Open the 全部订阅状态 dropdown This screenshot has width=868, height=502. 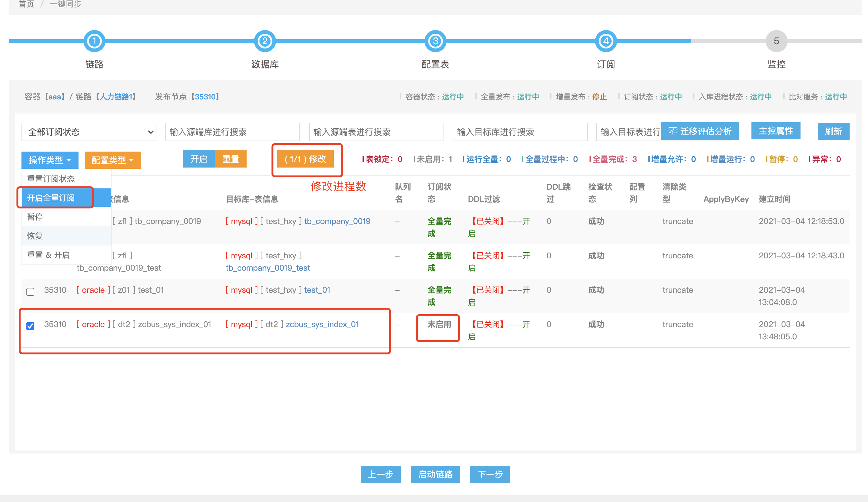89,132
